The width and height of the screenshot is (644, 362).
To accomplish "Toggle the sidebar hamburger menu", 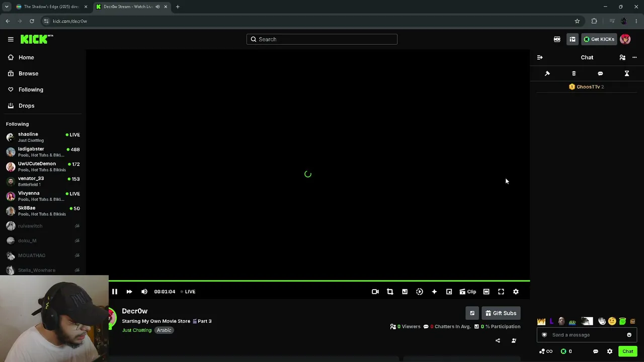I will tap(11, 39).
